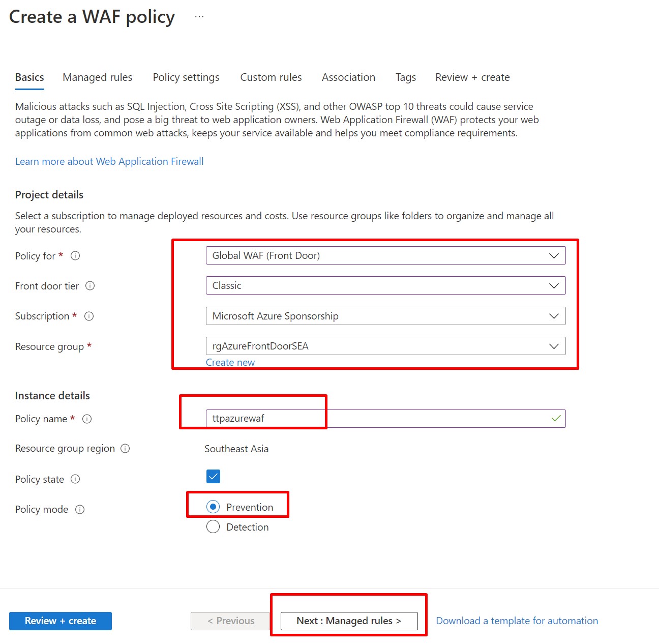Click the info icon beside Front door tier
The width and height of the screenshot is (659, 644).
90,286
